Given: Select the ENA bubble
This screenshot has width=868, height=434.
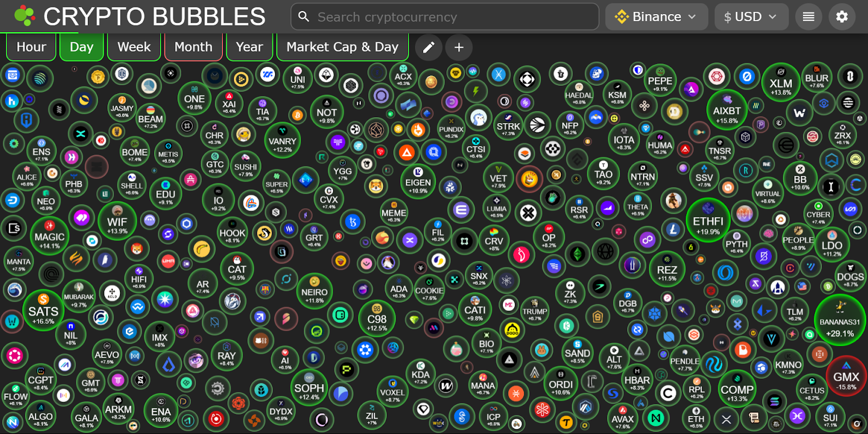Looking at the screenshot, I should pos(161,411).
